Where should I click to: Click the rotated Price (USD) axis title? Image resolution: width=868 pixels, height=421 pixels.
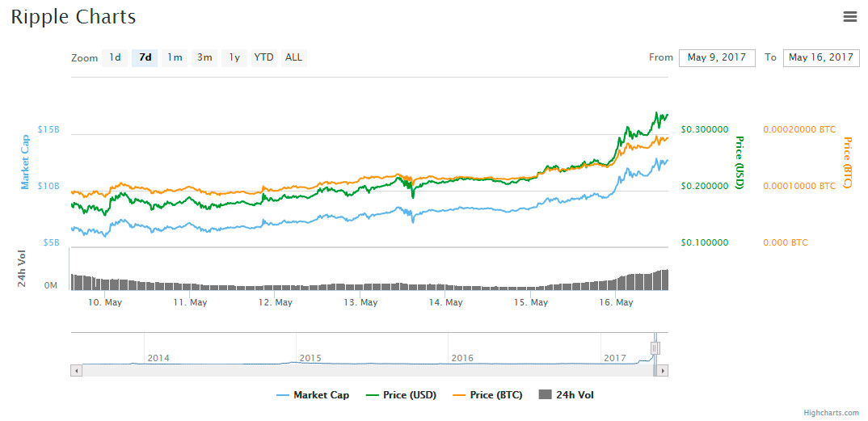coord(739,162)
